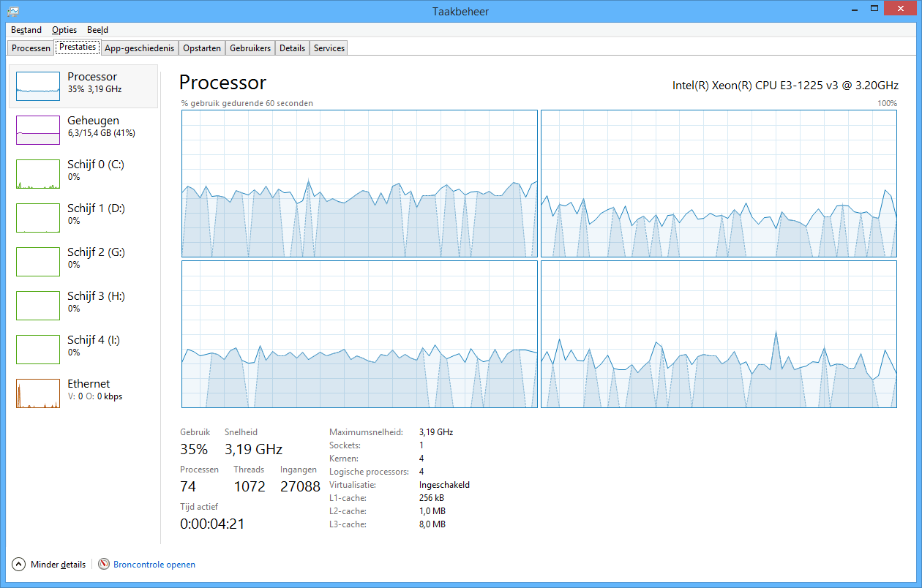Screen dimensions: 922x588
Task: Click the top-right CPU core graph
Action: click(719, 184)
